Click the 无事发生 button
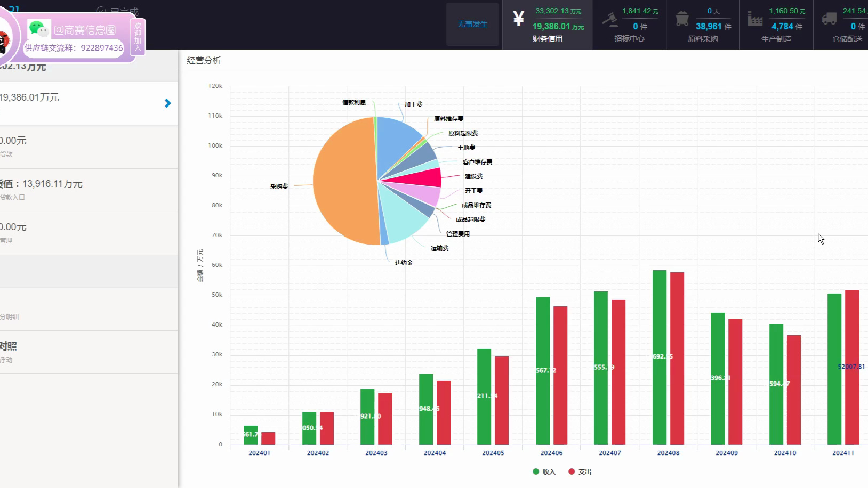 point(472,25)
